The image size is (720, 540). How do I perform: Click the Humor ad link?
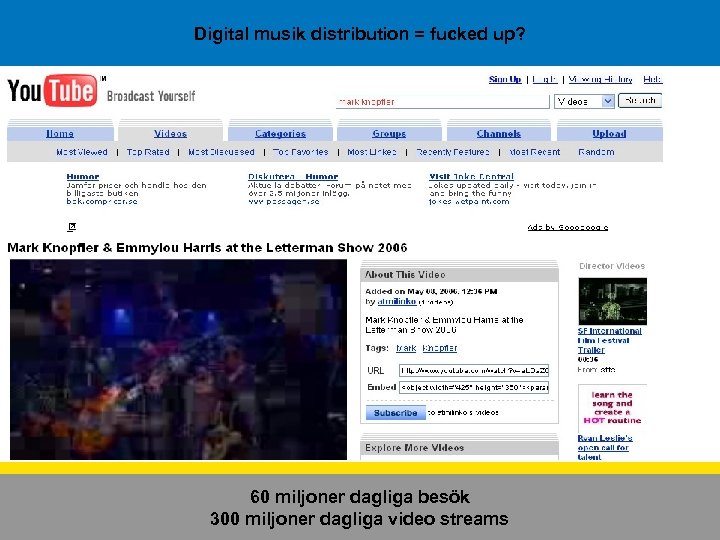83,176
